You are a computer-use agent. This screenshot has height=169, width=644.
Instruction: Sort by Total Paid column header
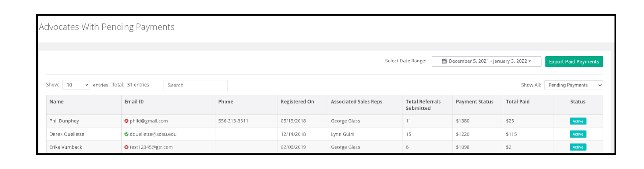(x=518, y=102)
